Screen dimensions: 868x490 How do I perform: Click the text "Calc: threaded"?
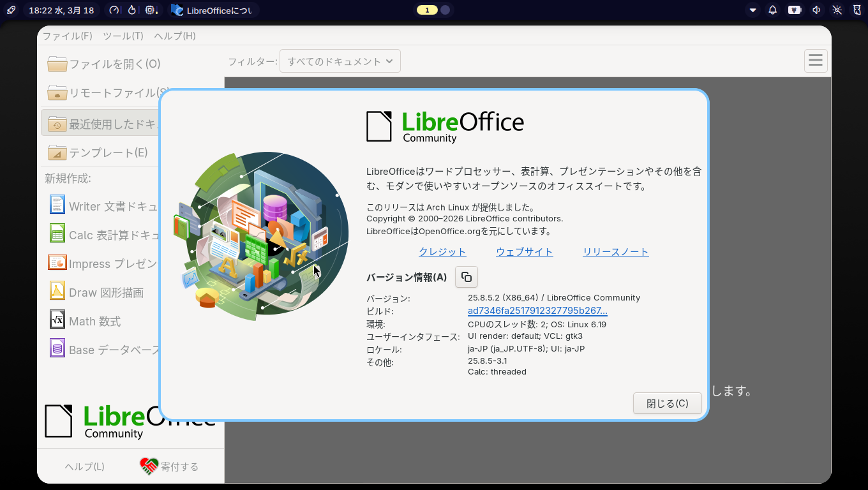[497, 371]
